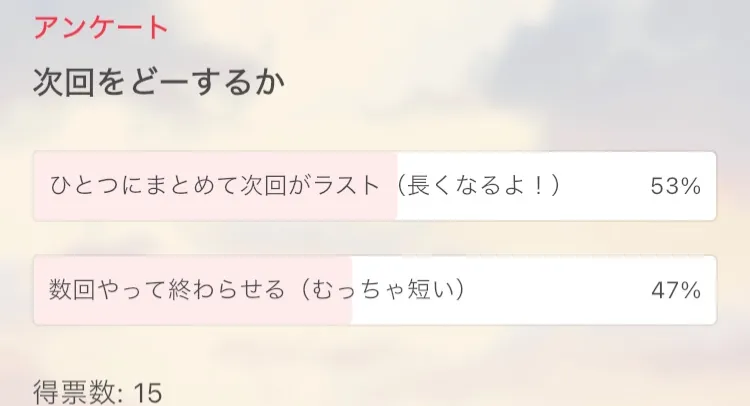The height and width of the screenshot is (406, 750).
Task: Click the 47% result percentage
Action: [675, 290]
